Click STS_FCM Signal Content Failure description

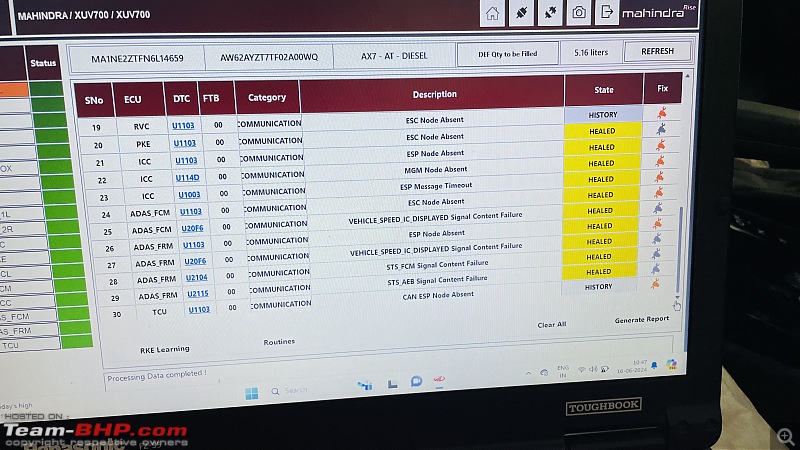pos(437,265)
